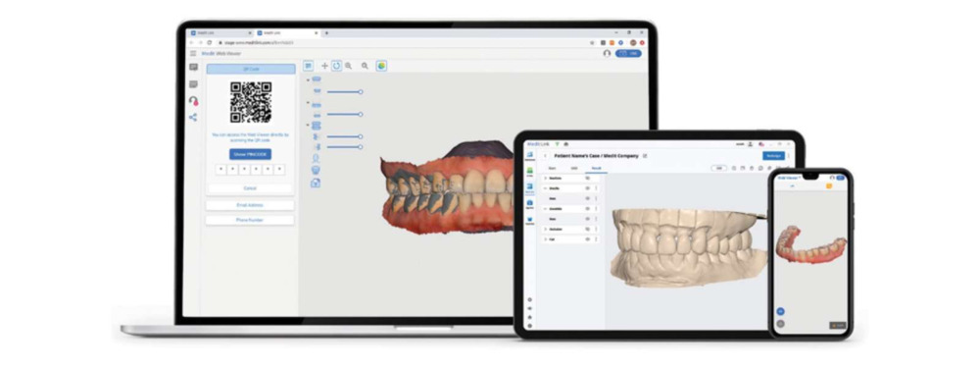Switch to CAD tab on tablet
This screenshot has width=980, height=368.
tap(573, 169)
